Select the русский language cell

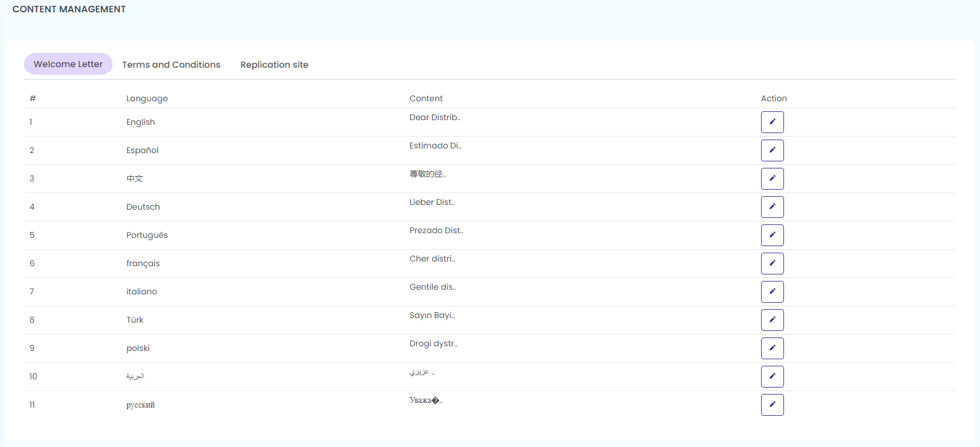141,405
